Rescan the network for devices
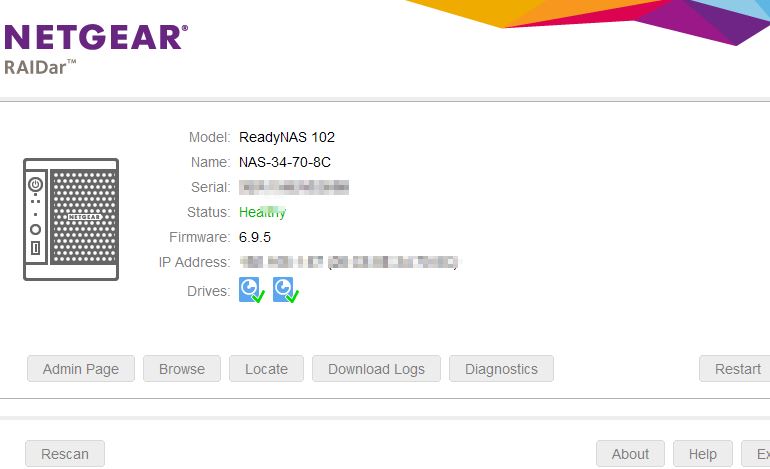 tap(65, 454)
